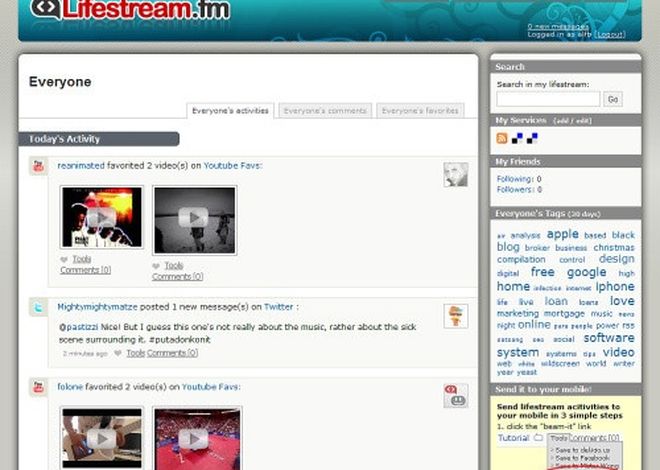Click the folder icon next to Tutorial
Image resolution: width=660 pixels, height=470 pixels.
click(x=538, y=438)
